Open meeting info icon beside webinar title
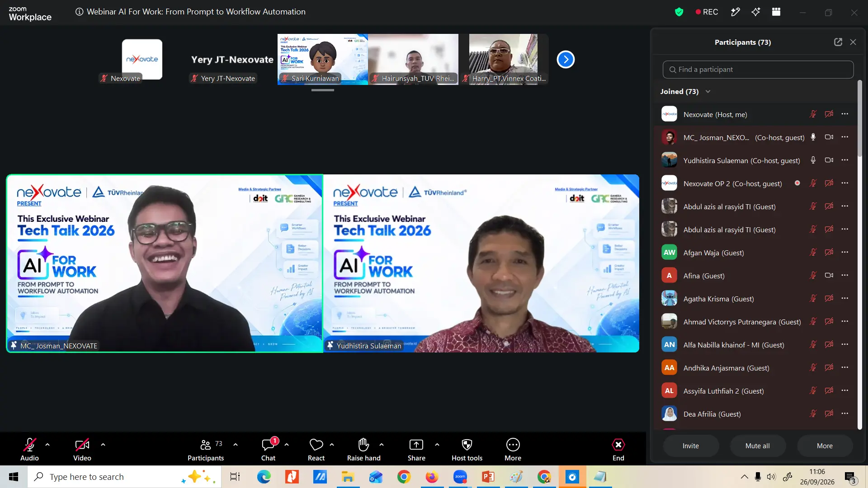Viewport: 868px width, 488px height. 79,12
